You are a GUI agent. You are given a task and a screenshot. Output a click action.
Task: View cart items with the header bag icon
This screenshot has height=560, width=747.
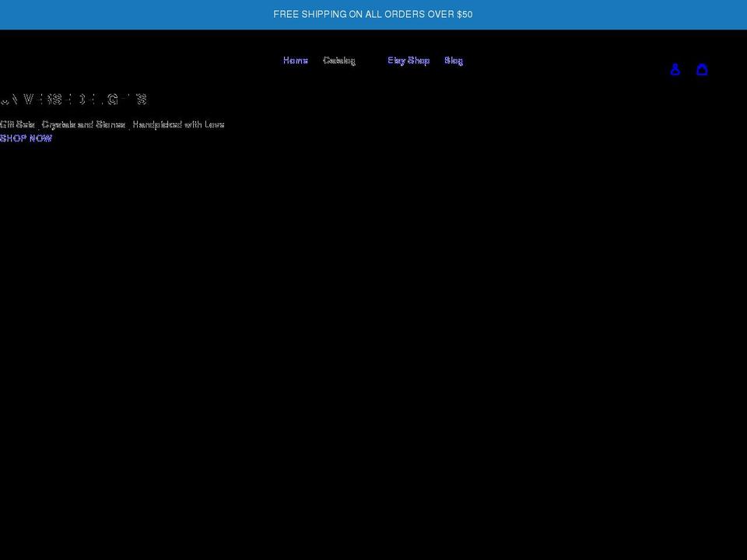pos(703,69)
